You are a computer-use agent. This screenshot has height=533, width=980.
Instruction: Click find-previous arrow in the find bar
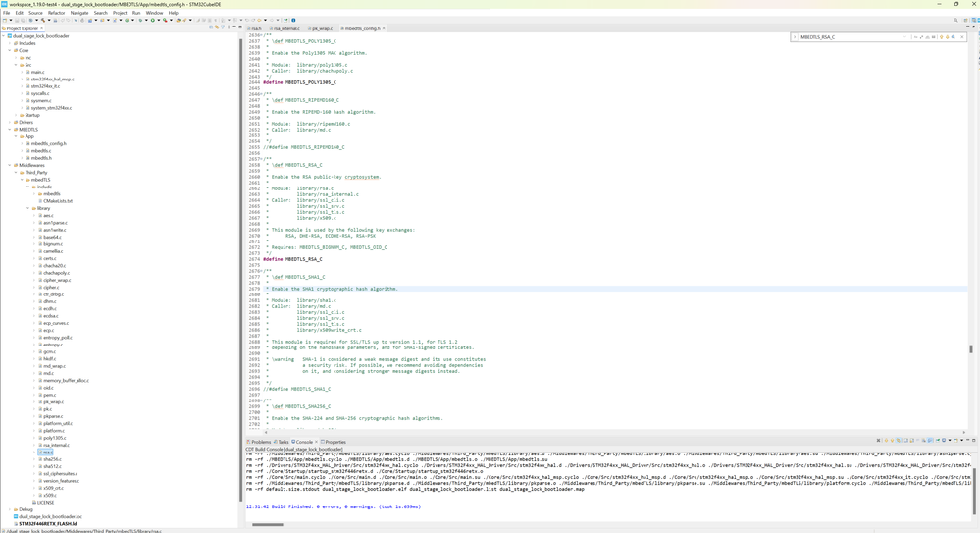pyautogui.click(x=941, y=37)
